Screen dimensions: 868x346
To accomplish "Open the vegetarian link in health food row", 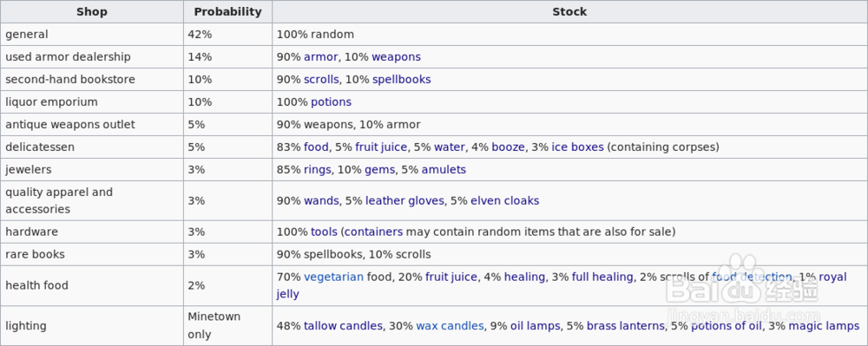I will coord(334,277).
